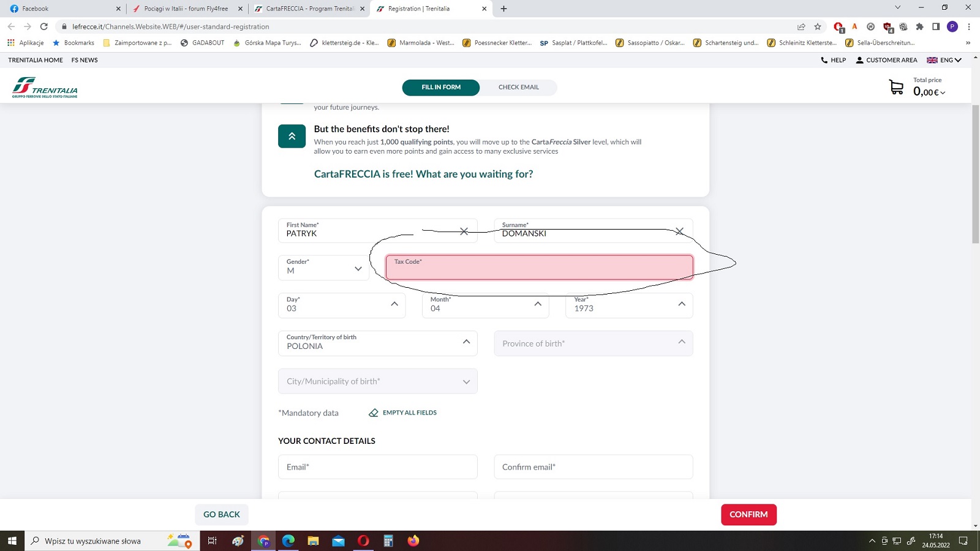980x551 pixels.
Task: Open the Windows notification center
Action: (963, 541)
